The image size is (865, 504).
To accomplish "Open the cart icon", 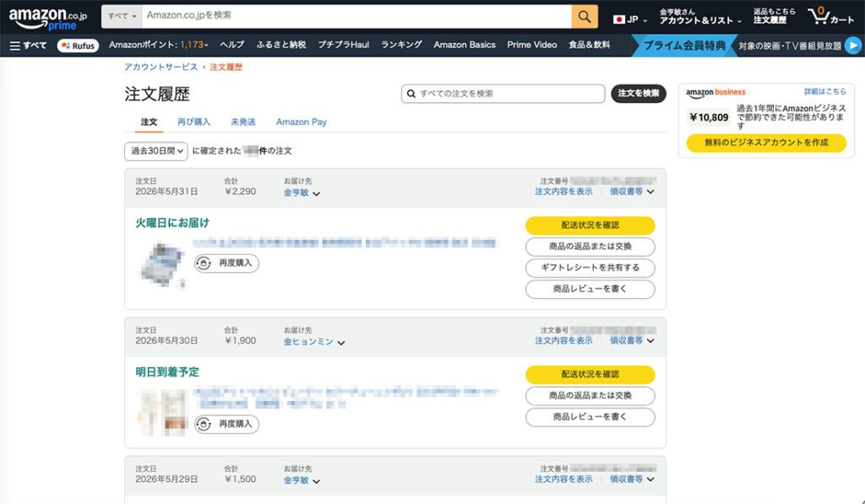I will click(830, 17).
